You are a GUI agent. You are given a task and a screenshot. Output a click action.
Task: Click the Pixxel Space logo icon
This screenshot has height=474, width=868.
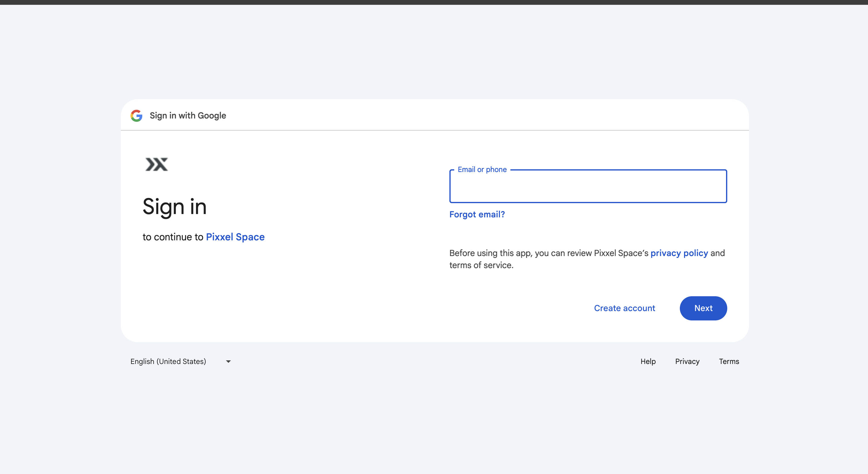(x=156, y=164)
